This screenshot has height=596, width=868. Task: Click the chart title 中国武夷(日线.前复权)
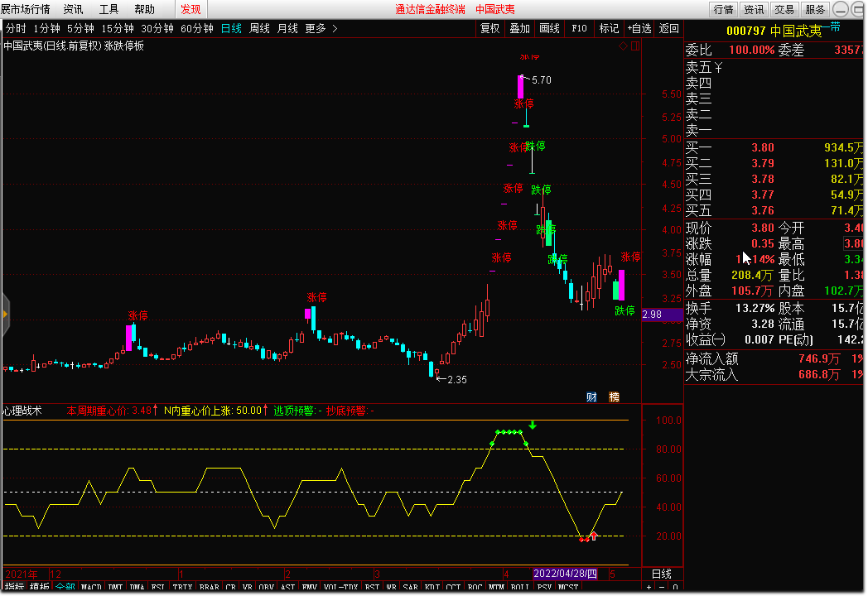click(52, 46)
